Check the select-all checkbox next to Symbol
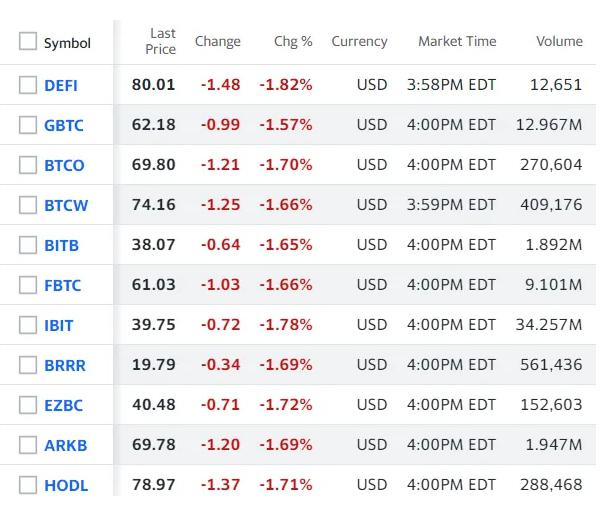This screenshot has width=611, height=514. click(27, 42)
